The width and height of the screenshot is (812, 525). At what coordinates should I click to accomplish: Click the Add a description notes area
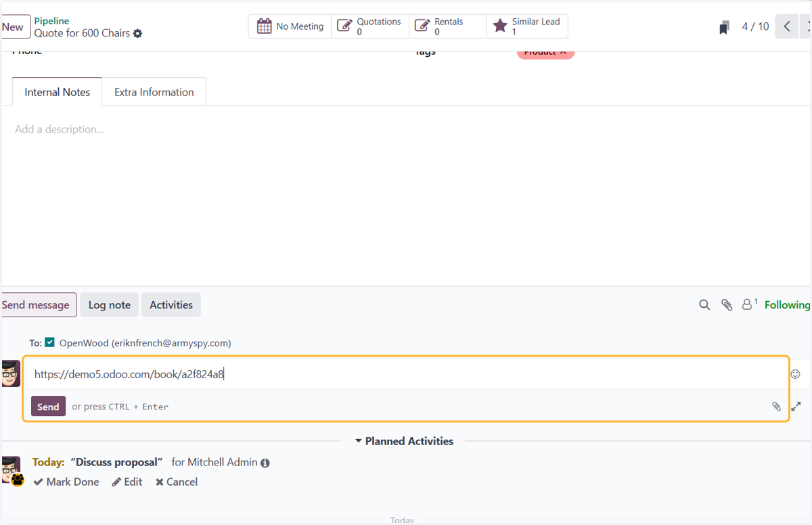click(59, 129)
